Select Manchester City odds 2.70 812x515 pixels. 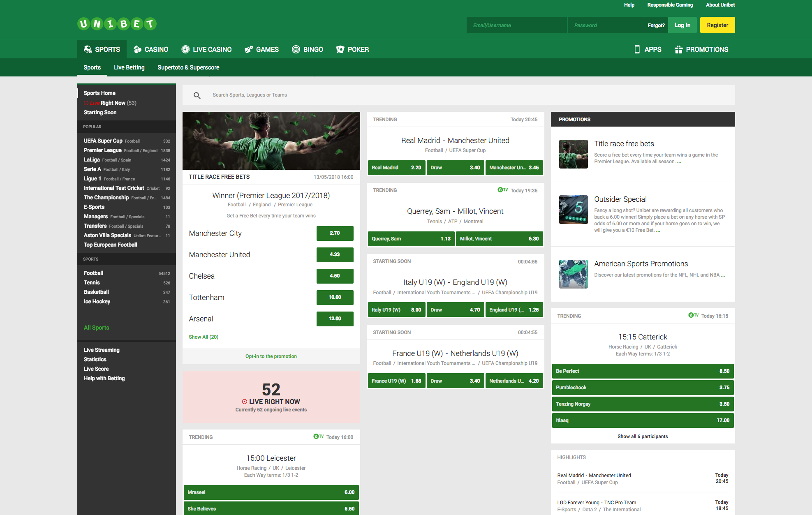point(335,233)
